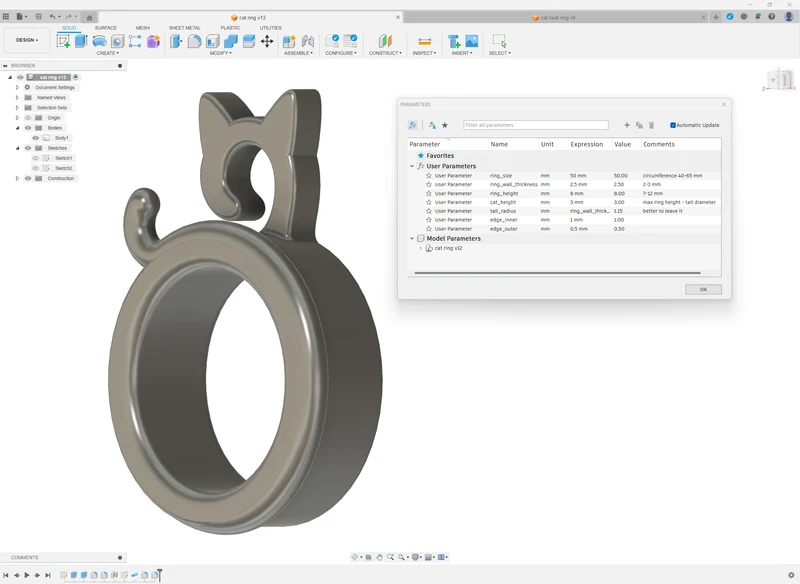Switch to the cat heat ring document tab
This screenshot has width=800, height=584.
coord(556,17)
